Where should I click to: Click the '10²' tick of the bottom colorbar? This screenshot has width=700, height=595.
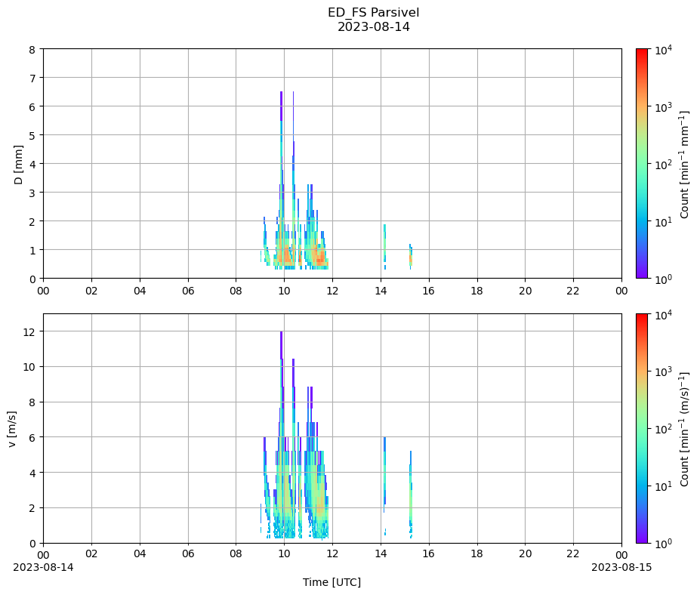pos(663,429)
